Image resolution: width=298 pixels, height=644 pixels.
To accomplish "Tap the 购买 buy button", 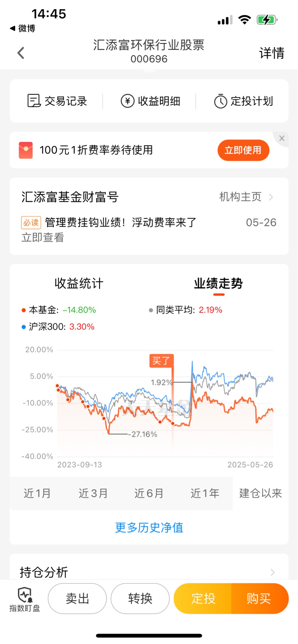I will (x=260, y=598).
